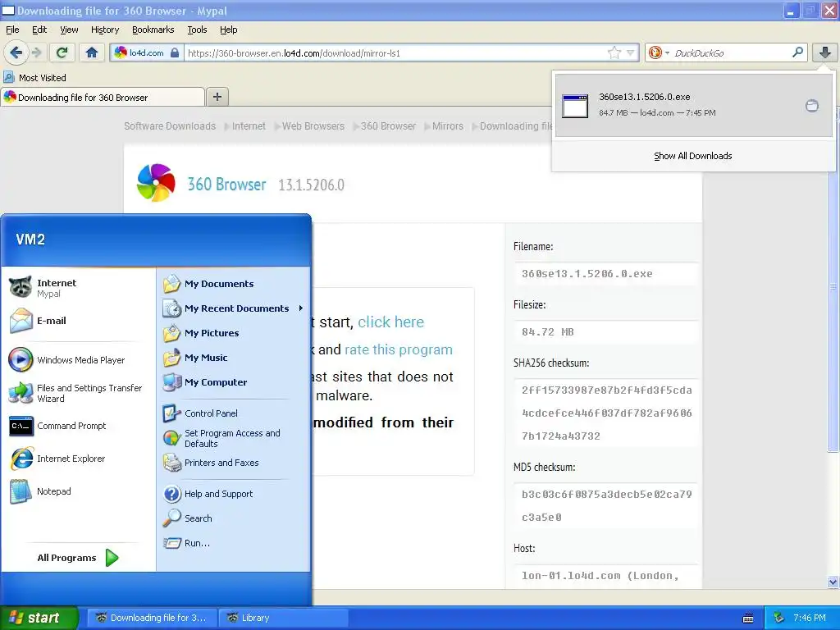840x630 pixels.
Task: Open Set Program Access and Defaults
Action: pyautogui.click(x=234, y=438)
